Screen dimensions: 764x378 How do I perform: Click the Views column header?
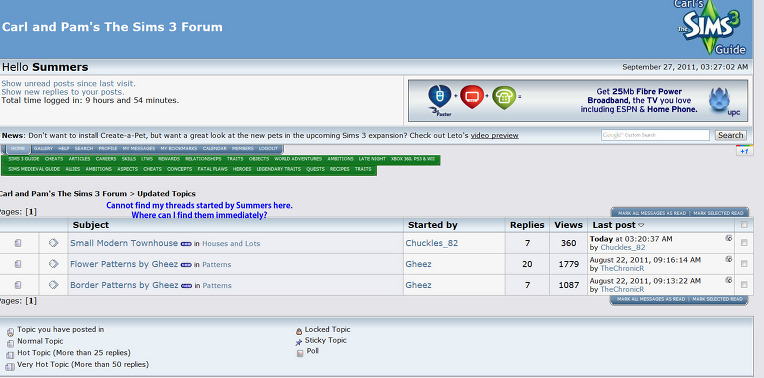pos(568,225)
